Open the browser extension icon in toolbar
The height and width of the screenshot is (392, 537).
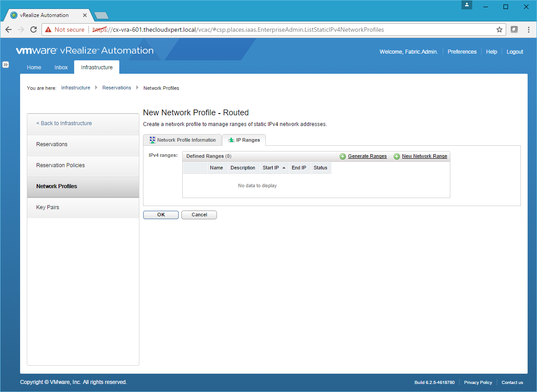coord(514,30)
